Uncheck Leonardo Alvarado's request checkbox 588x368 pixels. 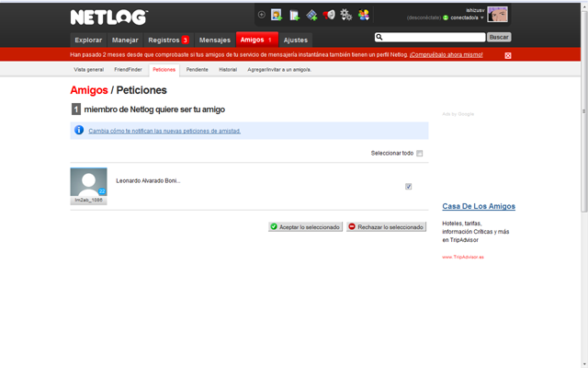click(408, 186)
